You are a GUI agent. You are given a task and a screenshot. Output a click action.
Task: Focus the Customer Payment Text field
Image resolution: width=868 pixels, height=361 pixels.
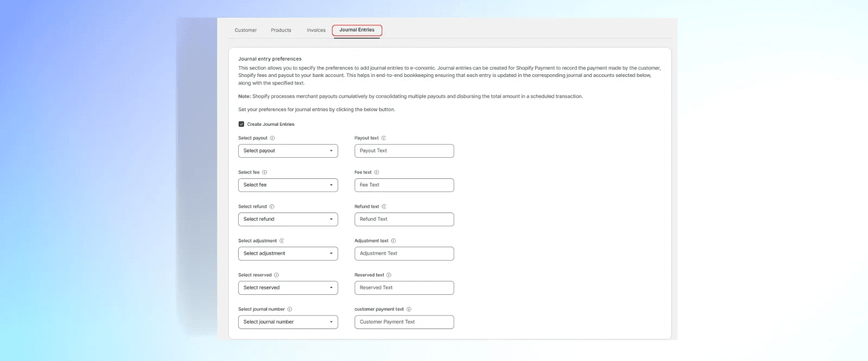(x=404, y=322)
